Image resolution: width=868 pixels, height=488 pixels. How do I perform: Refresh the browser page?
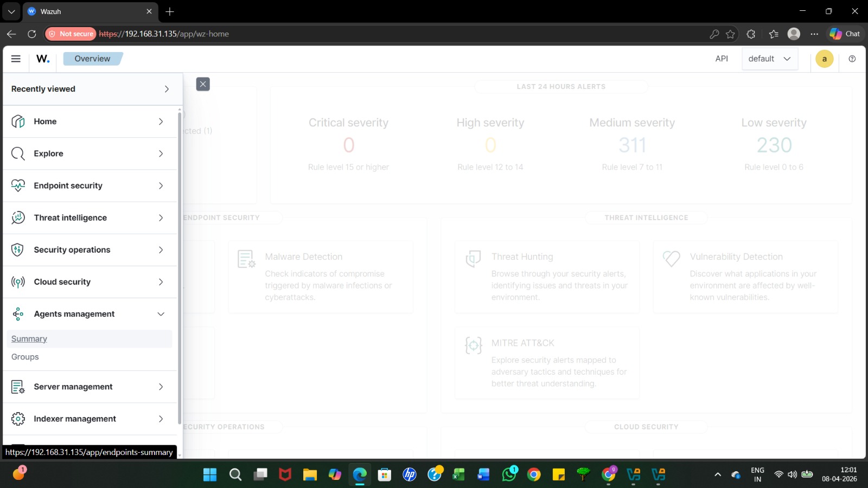click(x=32, y=34)
